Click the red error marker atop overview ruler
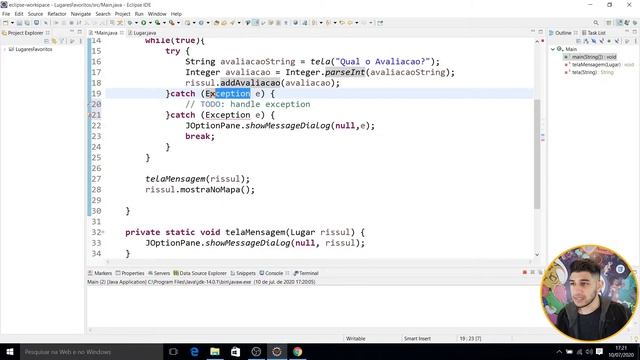This screenshot has height=360, width=640. (x=542, y=41)
